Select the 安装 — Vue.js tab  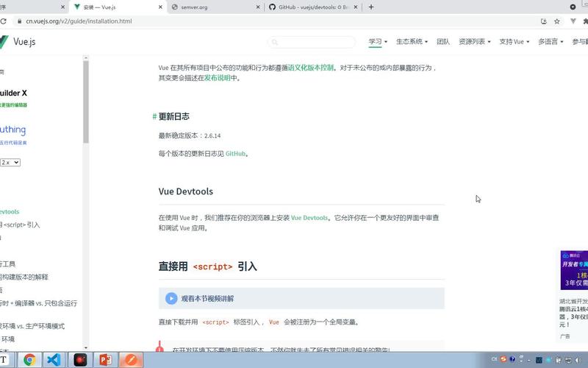[118, 7]
